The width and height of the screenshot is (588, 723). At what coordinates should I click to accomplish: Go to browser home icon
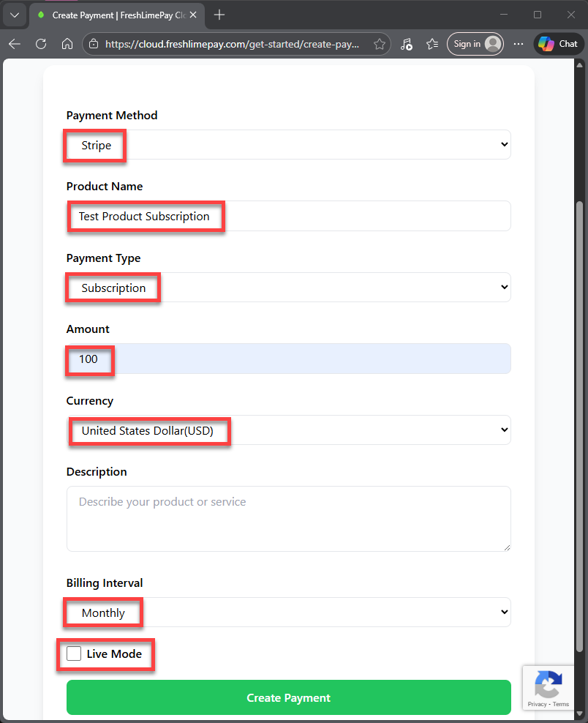click(67, 44)
